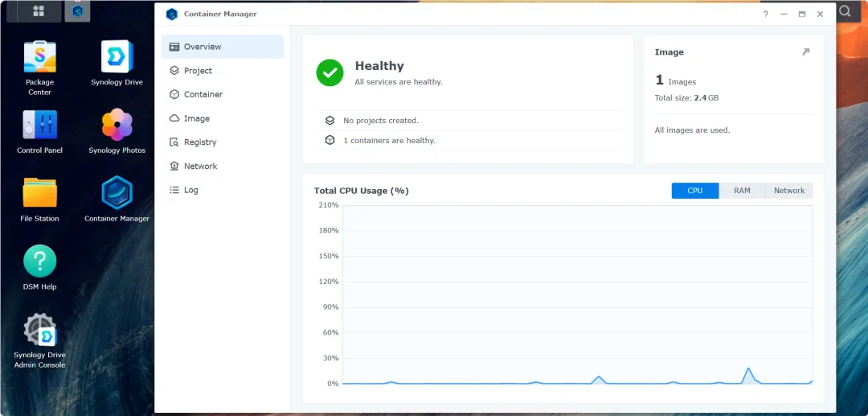Click the projects stack icon in status

point(330,120)
